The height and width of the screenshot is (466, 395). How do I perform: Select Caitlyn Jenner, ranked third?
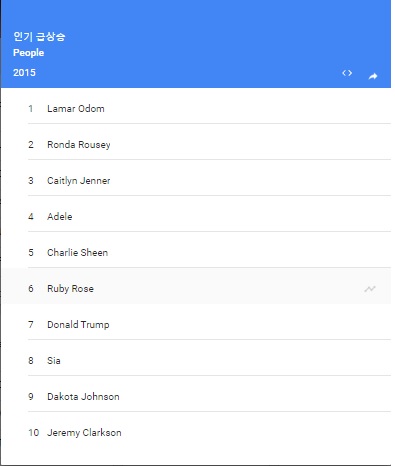pos(196,181)
